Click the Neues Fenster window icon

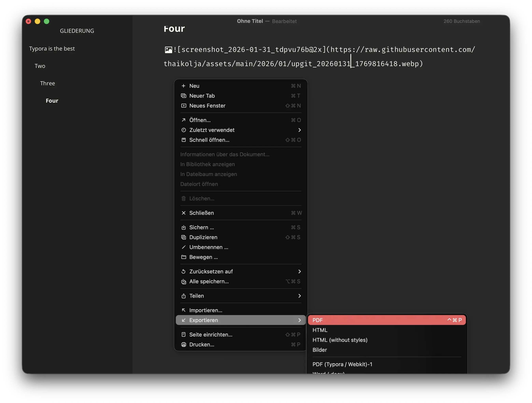point(184,106)
